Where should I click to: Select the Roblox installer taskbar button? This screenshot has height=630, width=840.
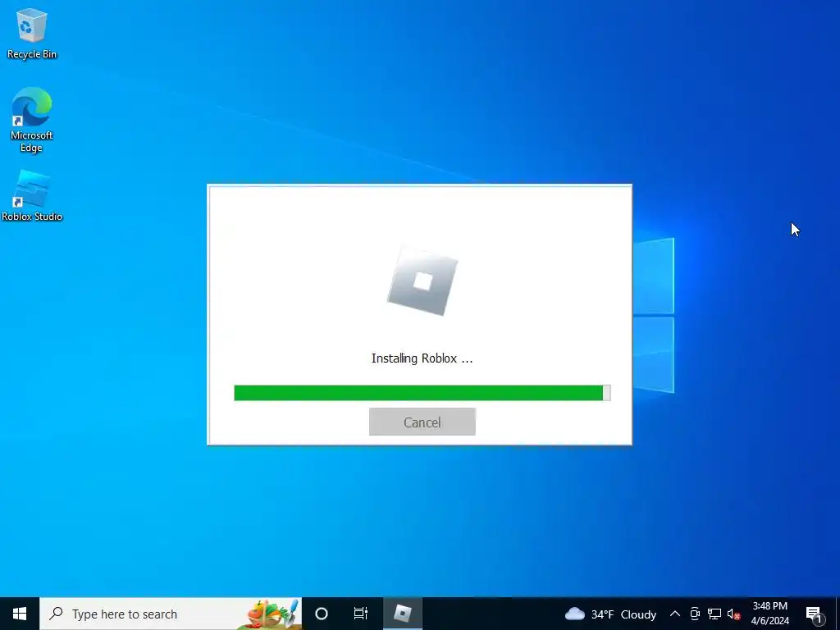pos(402,614)
